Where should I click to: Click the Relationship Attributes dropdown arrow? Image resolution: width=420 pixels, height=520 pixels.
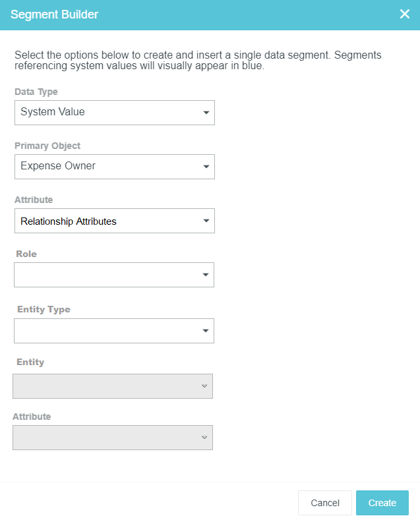[x=206, y=221]
